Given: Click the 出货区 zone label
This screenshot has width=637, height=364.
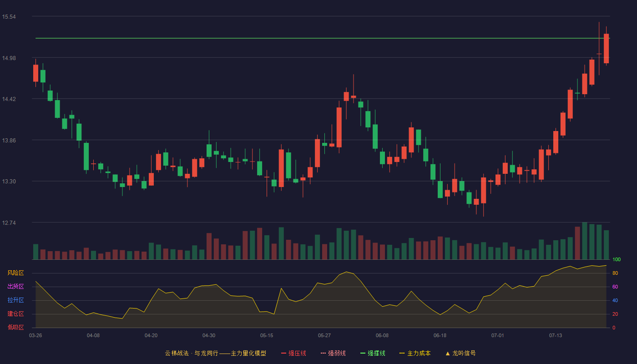Looking at the screenshot, I should point(15,287).
